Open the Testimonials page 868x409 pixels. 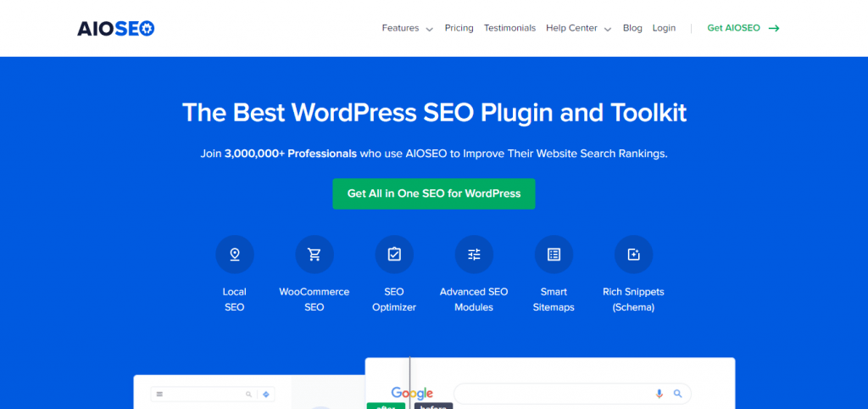[x=509, y=28]
